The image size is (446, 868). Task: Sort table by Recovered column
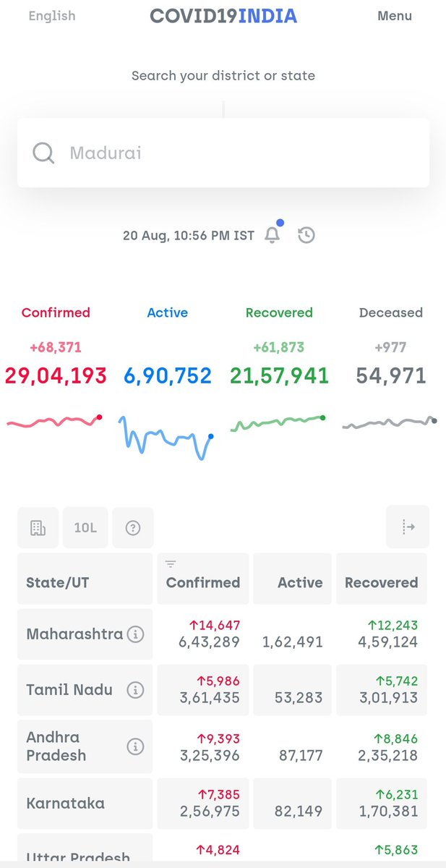[382, 579]
